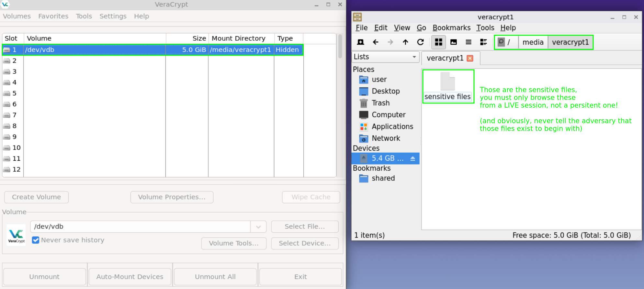The image size is (644, 289).
Task: Select slot 12 drive icon
Action: point(6,170)
